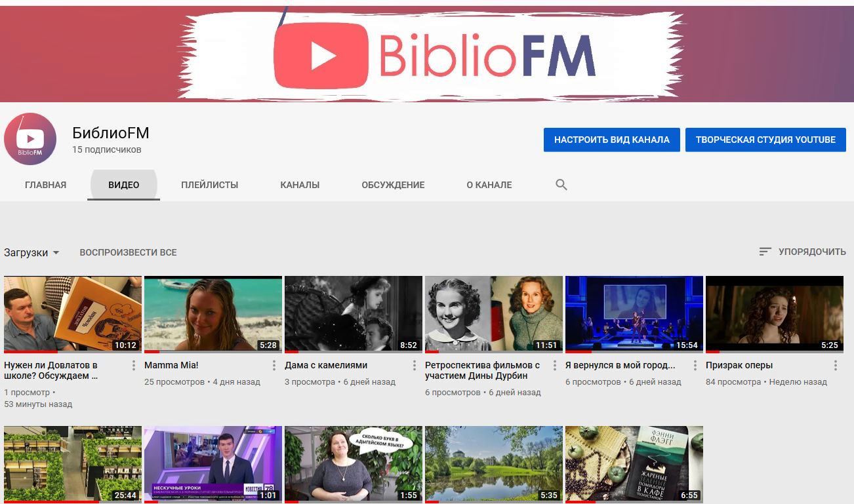The image size is (854, 504).
Task: Open Творческая студия YouTube button
Action: coord(765,140)
